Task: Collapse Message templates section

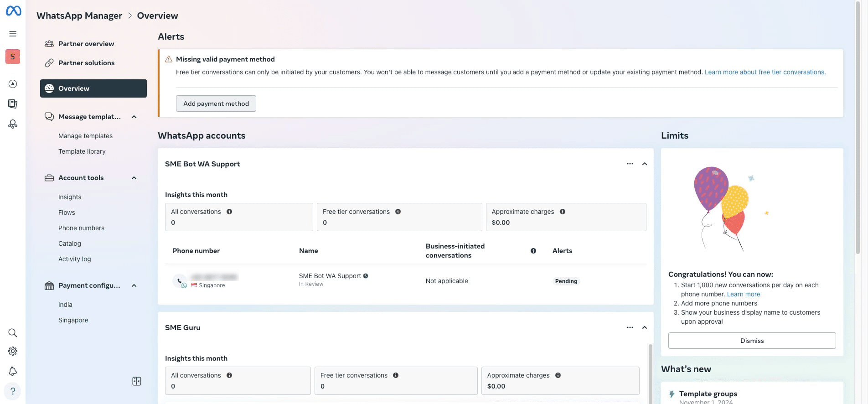Action: 134,117
